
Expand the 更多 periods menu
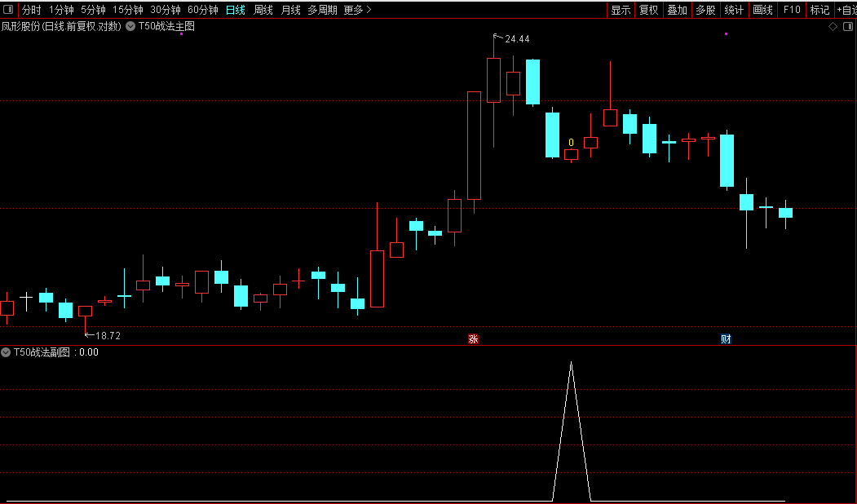(357, 10)
